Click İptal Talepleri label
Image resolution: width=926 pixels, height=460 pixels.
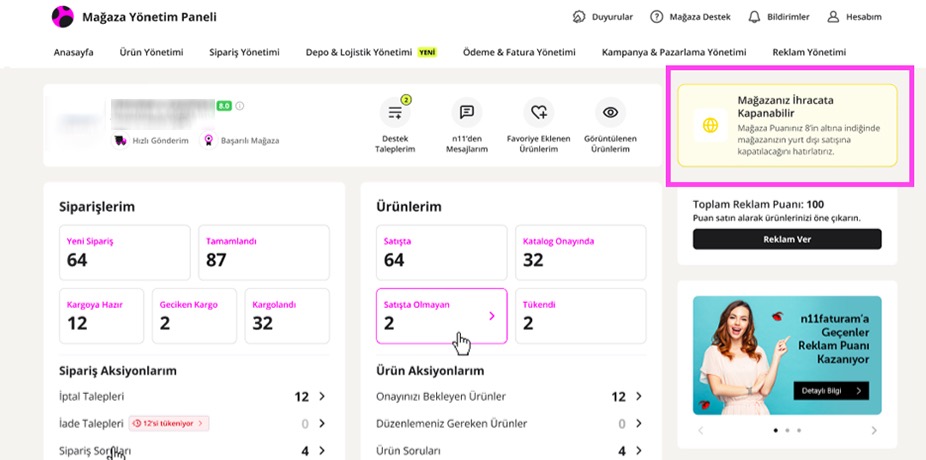click(92, 396)
